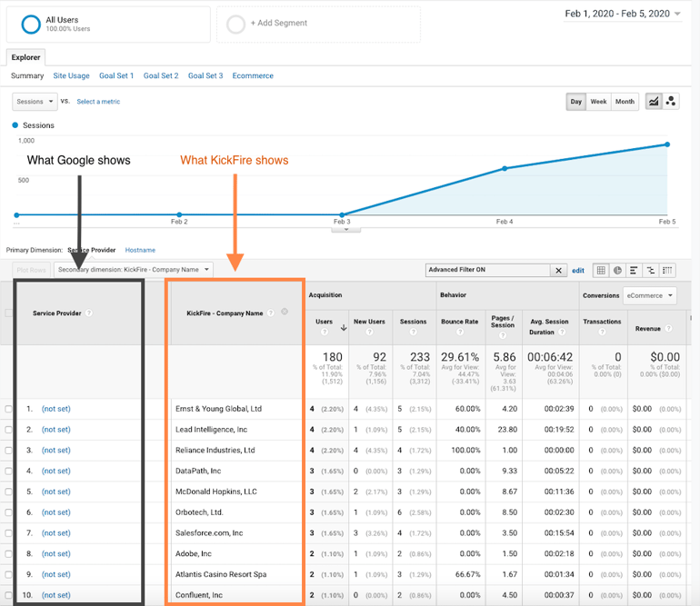
Task: Click the Feb 2 data point
Action: pos(179,215)
